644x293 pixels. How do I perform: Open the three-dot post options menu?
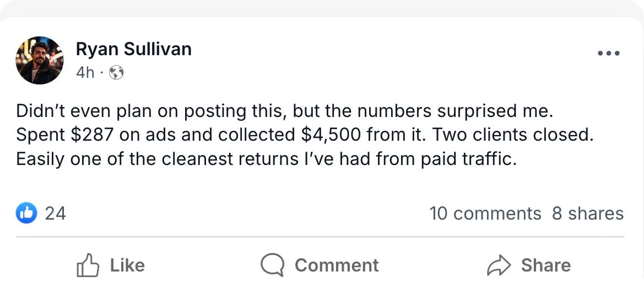coord(609,54)
